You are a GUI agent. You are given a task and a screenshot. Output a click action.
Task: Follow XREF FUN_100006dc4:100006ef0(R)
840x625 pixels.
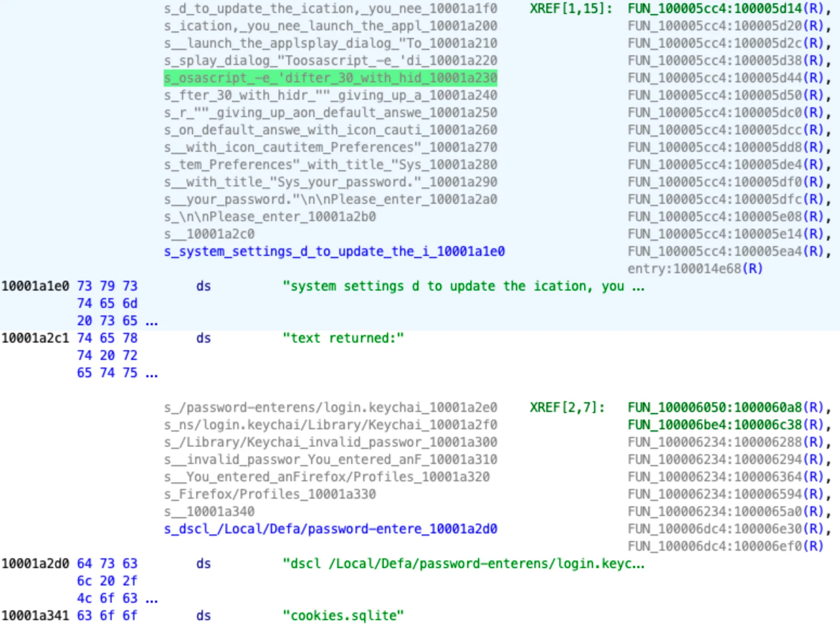[726, 546]
